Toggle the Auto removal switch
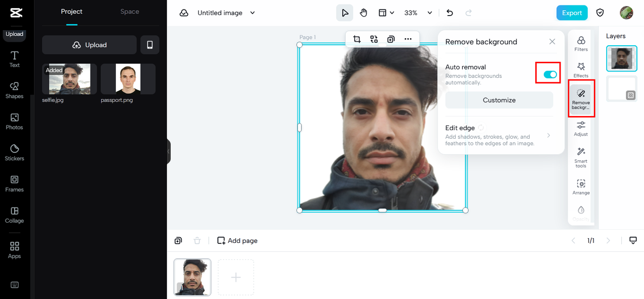Viewport: 644px width, 299px height. (550, 74)
